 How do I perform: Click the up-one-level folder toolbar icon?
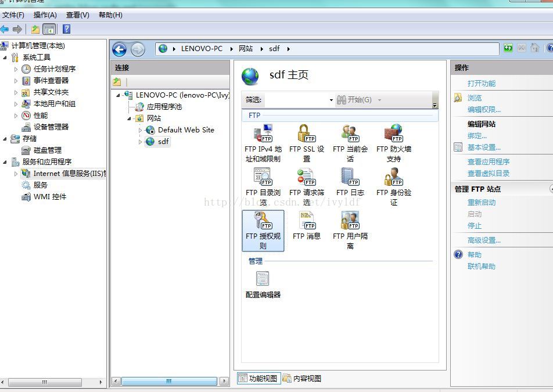[x=35, y=29]
